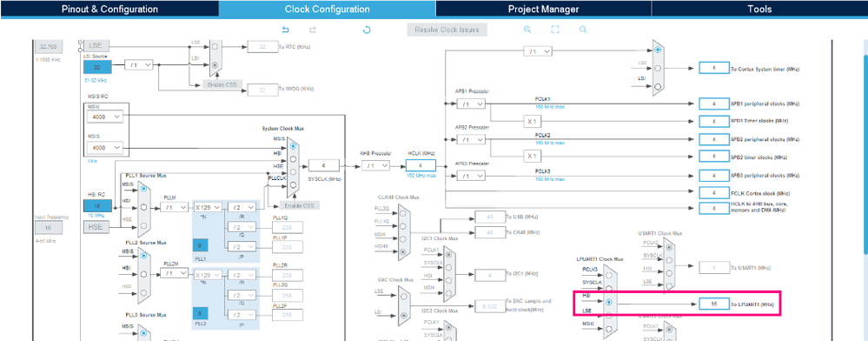Click the fit-to-screen zoom icon

(555, 30)
